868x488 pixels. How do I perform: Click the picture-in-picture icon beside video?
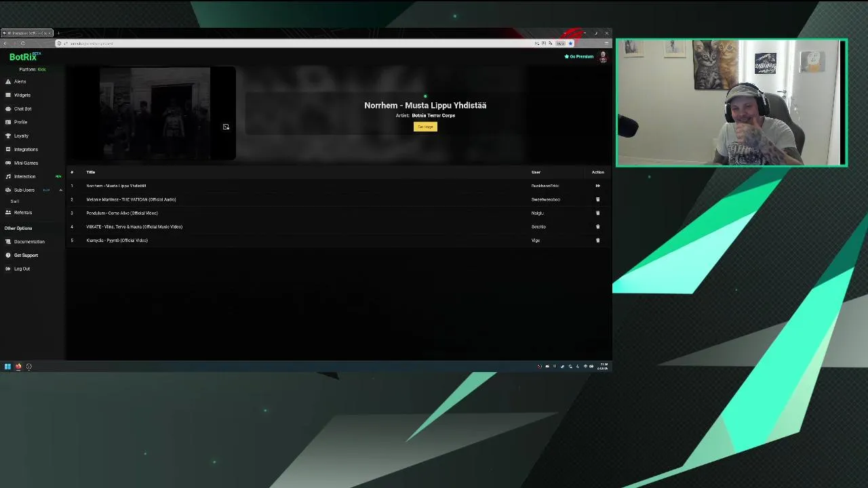[x=226, y=127]
